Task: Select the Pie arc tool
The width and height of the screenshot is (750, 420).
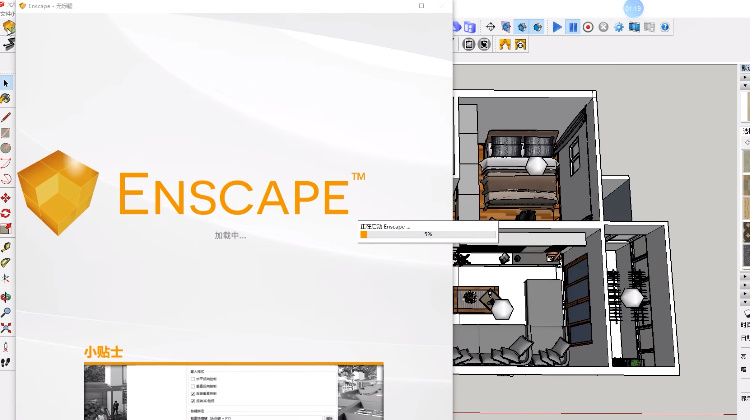Action: coord(6,179)
